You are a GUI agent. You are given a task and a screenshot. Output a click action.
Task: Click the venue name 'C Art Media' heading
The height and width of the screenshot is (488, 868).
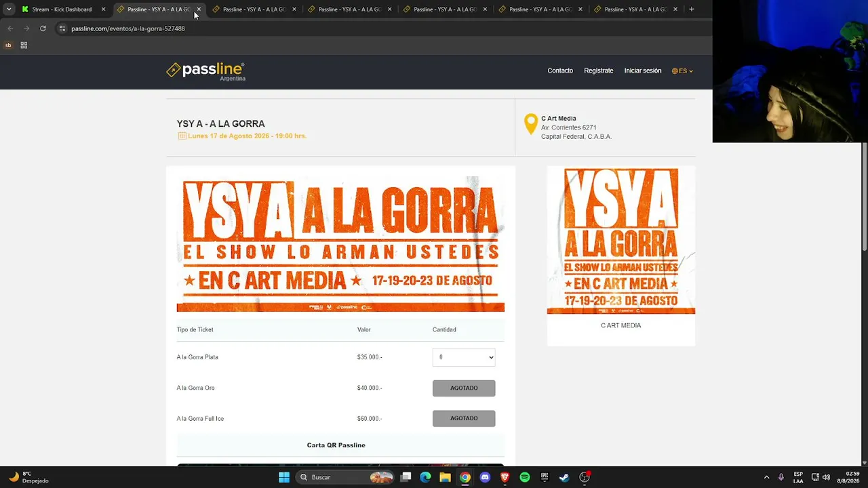558,119
